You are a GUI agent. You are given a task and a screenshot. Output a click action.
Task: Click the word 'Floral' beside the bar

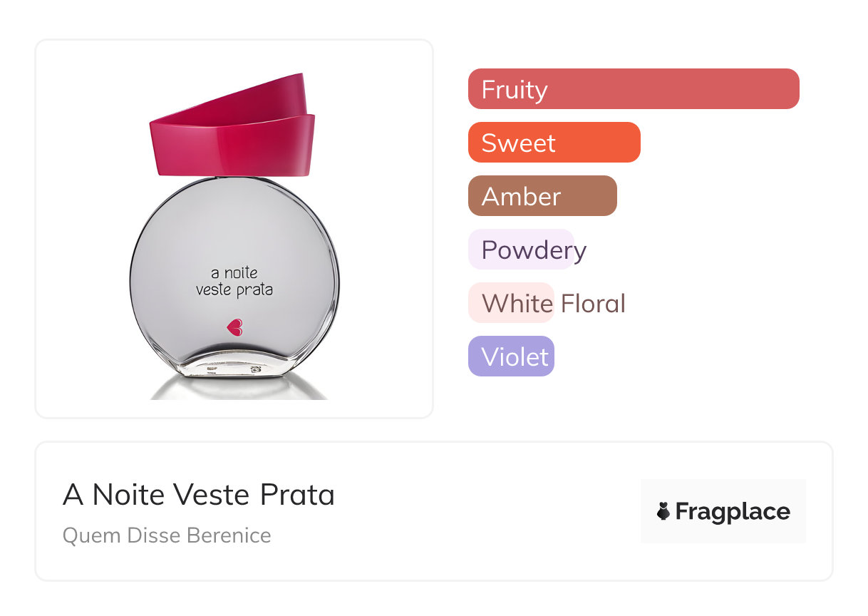(593, 304)
